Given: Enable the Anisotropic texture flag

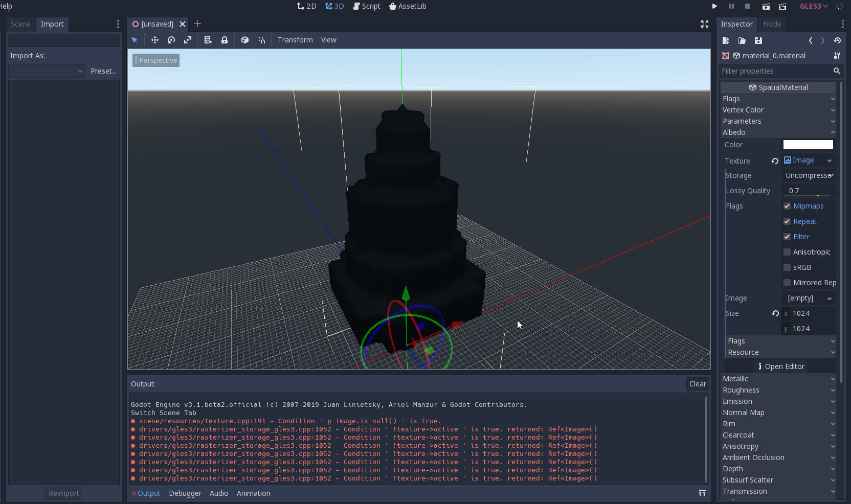Looking at the screenshot, I should coord(787,252).
